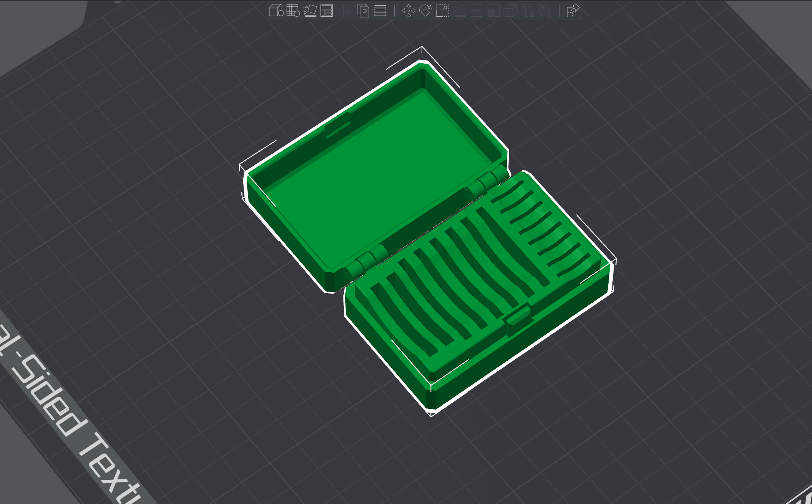Click the Add plate grid icon
812x504 pixels.
(293, 11)
